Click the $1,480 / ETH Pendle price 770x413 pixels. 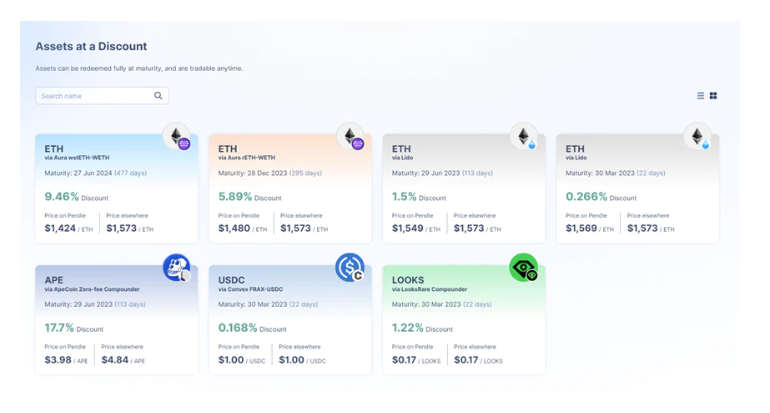pos(243,228)
